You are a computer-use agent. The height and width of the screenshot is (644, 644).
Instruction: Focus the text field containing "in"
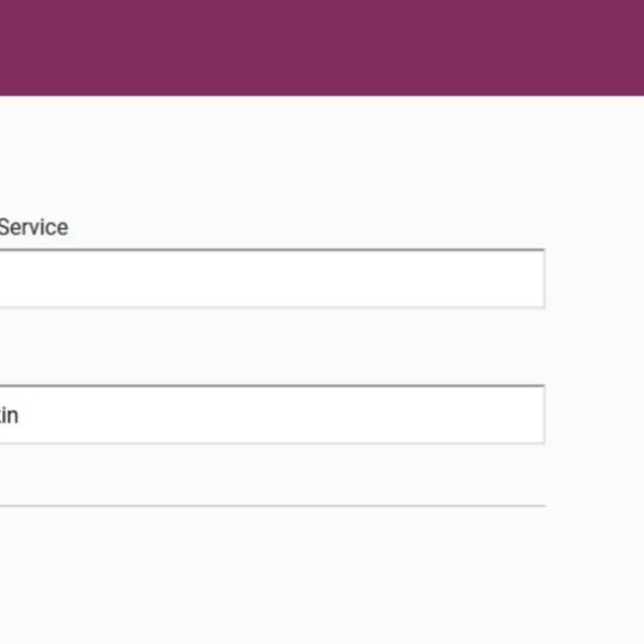click(x=272, y=415)
